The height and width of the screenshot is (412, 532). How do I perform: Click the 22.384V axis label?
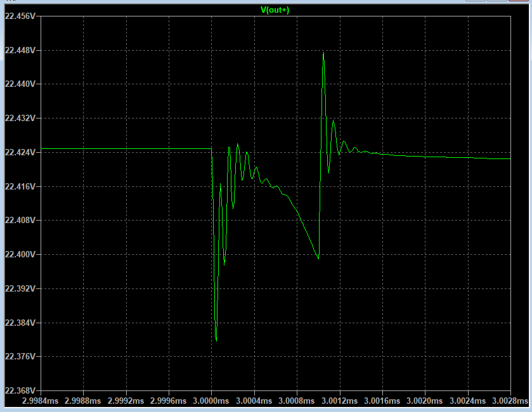coord(20,323)
